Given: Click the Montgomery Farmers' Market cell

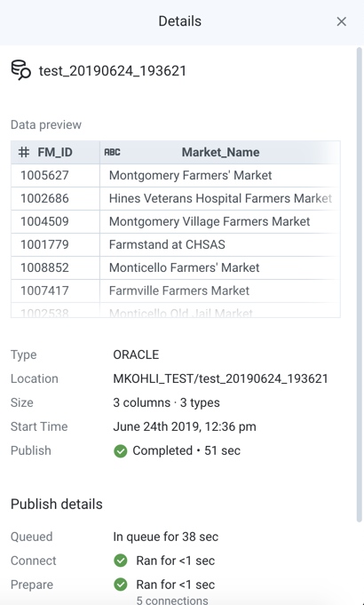Looking at the screenshot, I should (x=220, y=176).
